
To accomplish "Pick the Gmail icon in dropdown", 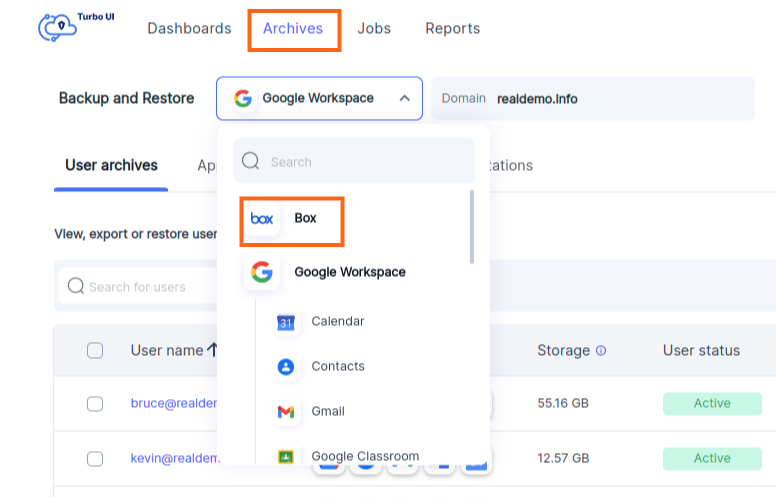I will coord(286,412).
